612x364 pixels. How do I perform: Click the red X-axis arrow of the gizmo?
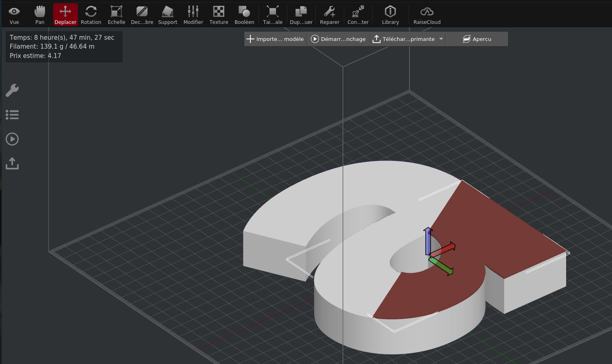pos(444,250)
